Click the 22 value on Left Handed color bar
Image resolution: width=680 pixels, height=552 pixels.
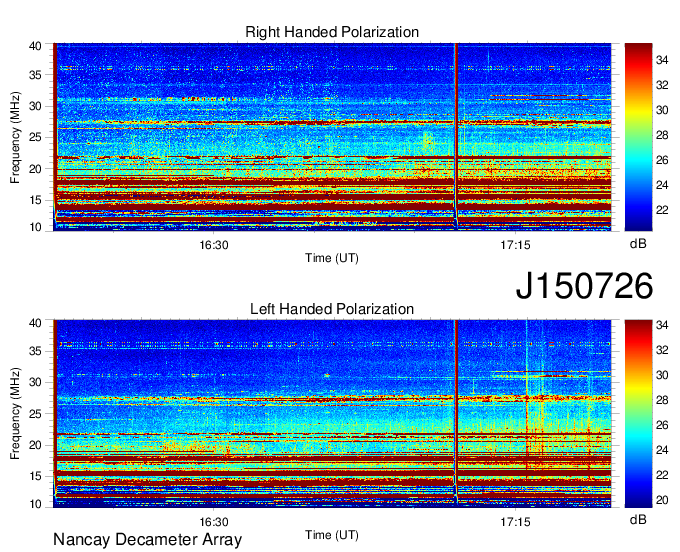click(662, 475)
